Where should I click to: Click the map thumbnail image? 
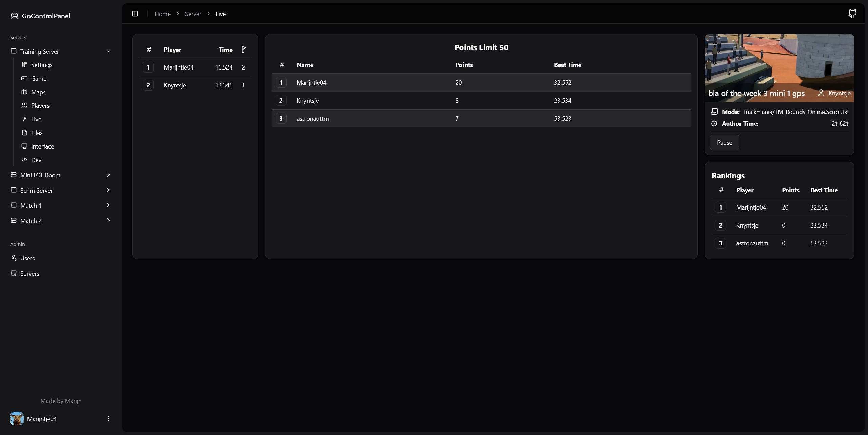point(779,68)
